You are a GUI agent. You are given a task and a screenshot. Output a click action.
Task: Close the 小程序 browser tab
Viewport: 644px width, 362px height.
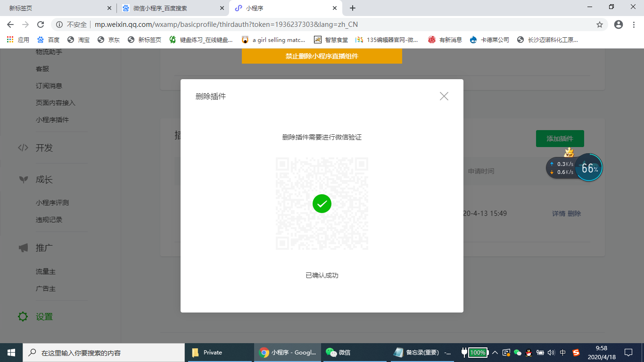point(335,8)
